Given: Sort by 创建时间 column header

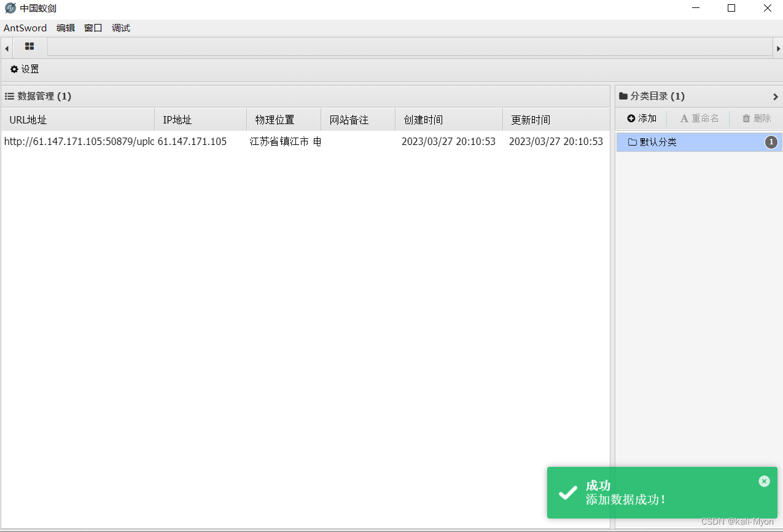Looking at the screenshot, I should [449, 120].
